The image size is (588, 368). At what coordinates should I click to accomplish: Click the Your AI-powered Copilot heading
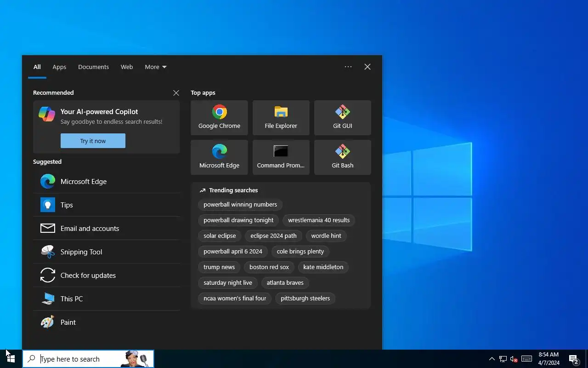tap(99, 111)
